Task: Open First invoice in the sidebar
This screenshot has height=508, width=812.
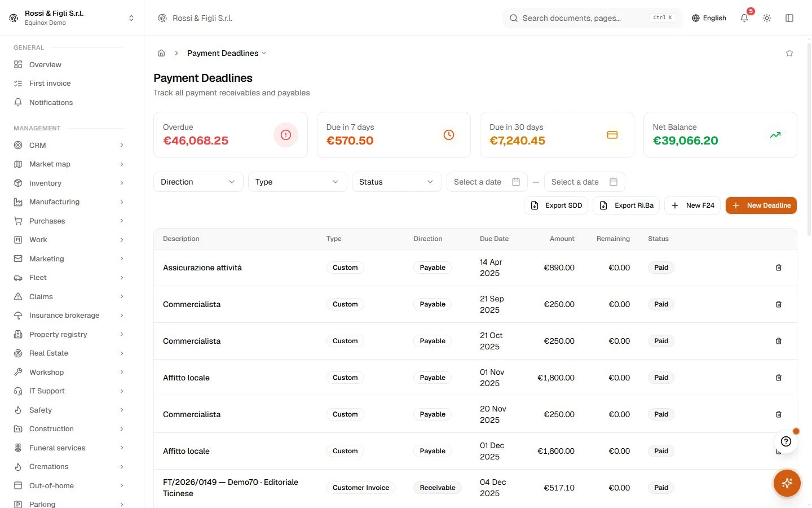Action: click(x=69, y=83)
